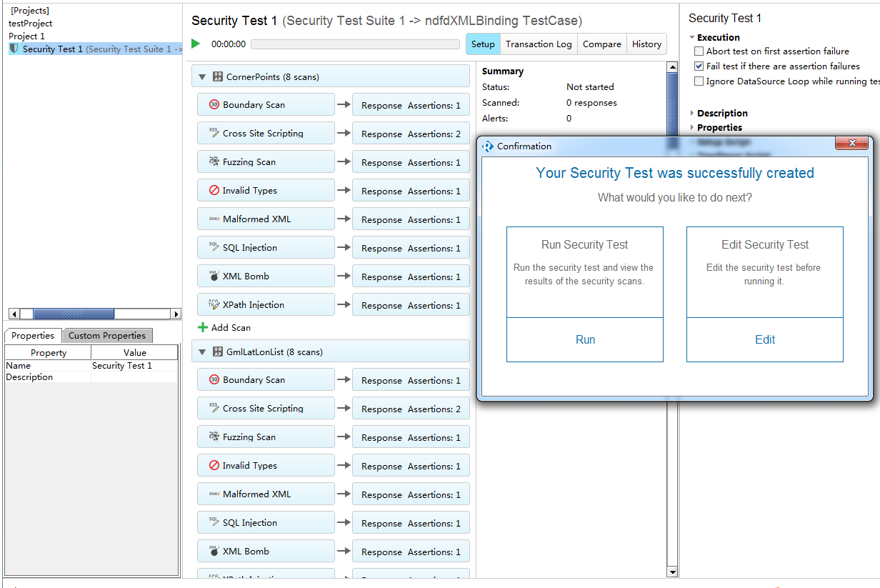Viewport: 880px width, 588px height.
Task: Uncheck Fail test if there are assertion failures
Action: [699, 66]
